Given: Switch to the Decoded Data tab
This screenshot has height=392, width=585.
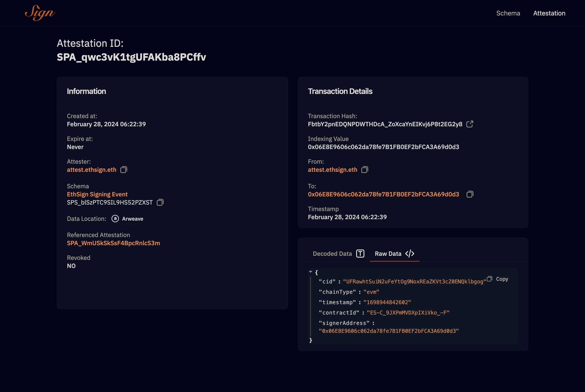Looking at the screenshot, I should [x=332, y=253].
